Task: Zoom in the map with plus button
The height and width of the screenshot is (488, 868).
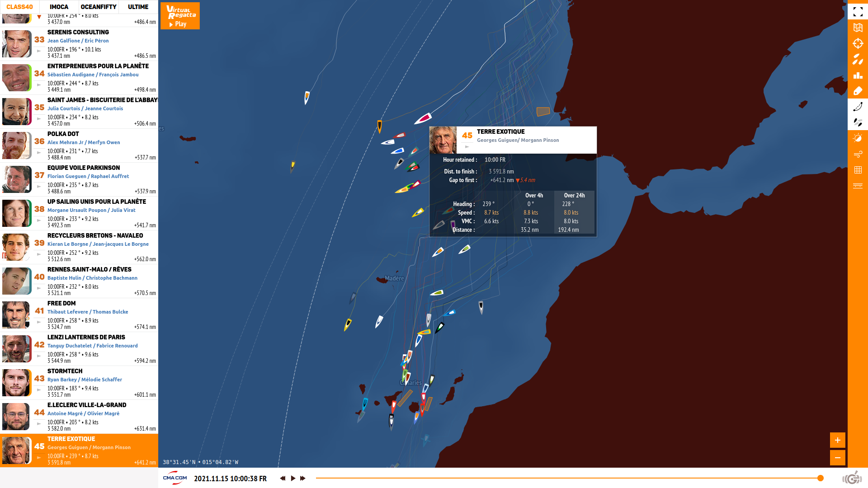Action: tap(837, 440)
